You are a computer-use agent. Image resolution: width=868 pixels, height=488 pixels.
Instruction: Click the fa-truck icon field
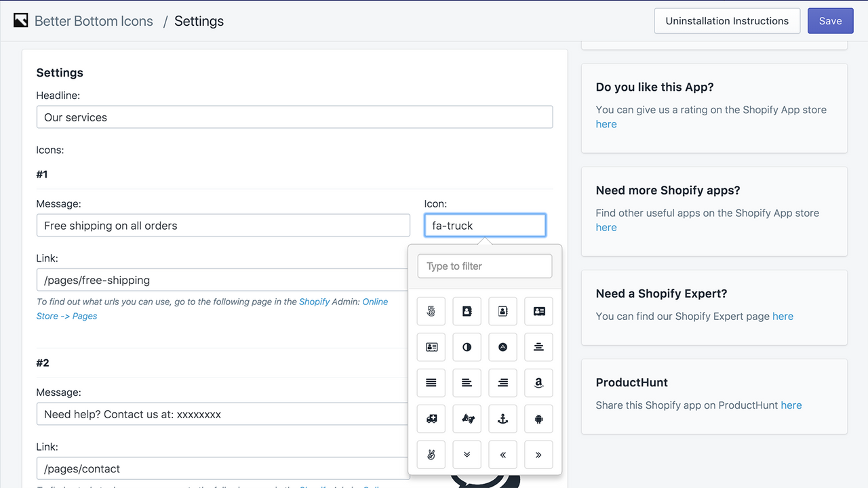[x=485, y=226]
